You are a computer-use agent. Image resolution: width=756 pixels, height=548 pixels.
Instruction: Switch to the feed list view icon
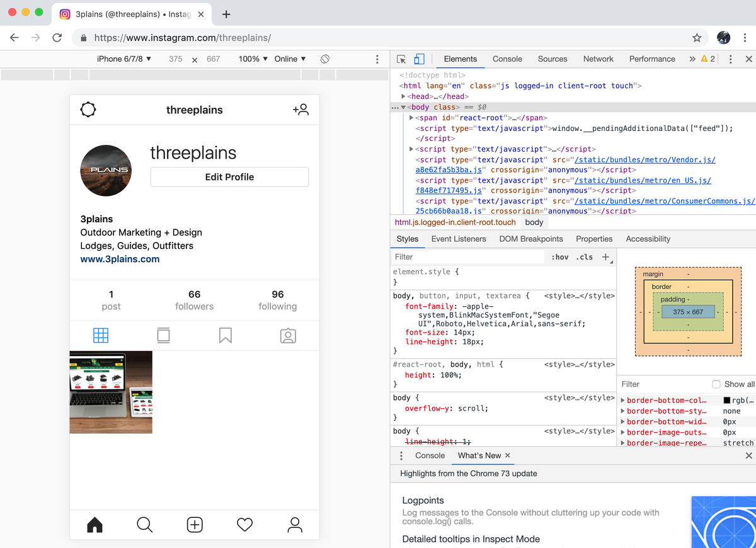click(x=163, y=335)
